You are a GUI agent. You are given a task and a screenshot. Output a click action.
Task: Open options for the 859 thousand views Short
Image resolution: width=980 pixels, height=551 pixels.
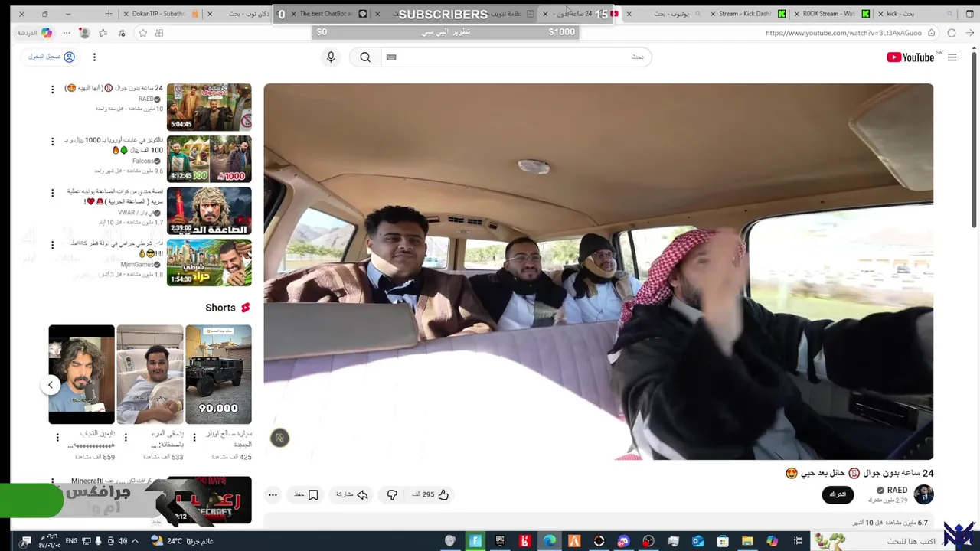(x=57, y=437)
